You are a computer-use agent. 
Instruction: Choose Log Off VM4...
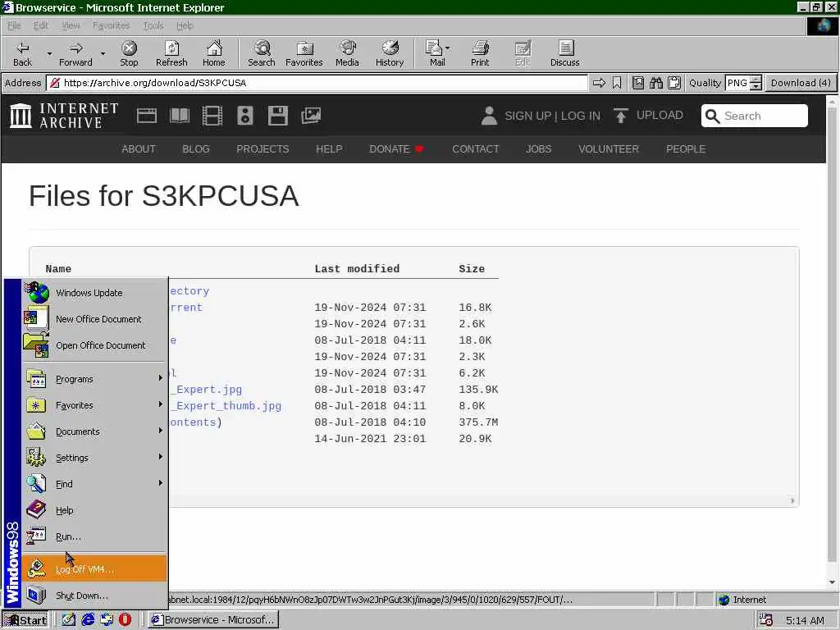(x=94, y=569)
